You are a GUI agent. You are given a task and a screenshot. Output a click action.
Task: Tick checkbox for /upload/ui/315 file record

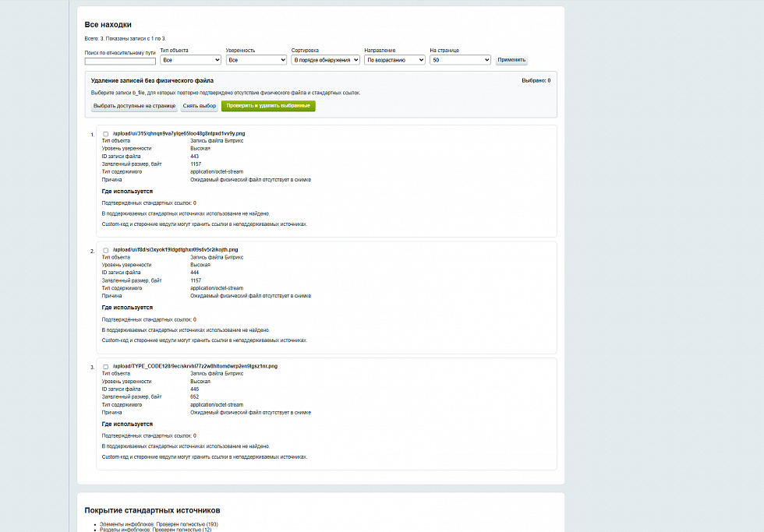tap(106, 134)
